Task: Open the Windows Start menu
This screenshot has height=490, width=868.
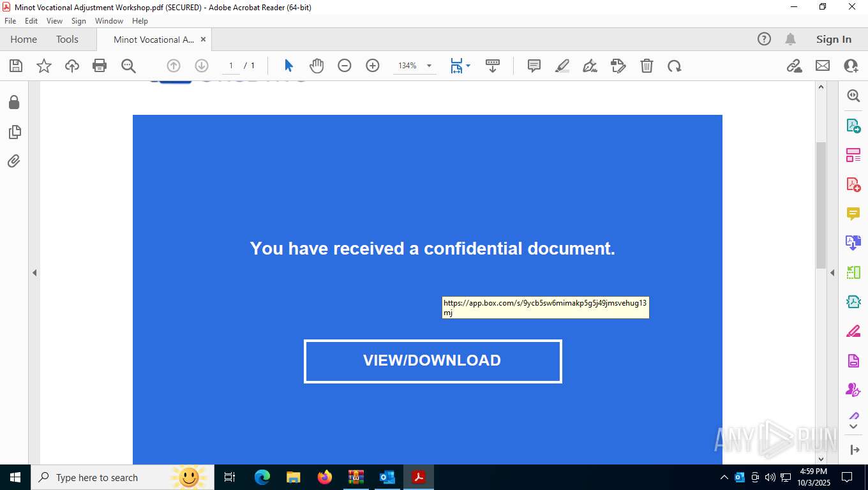Action: pyautogui.click(x=15, y=477)
